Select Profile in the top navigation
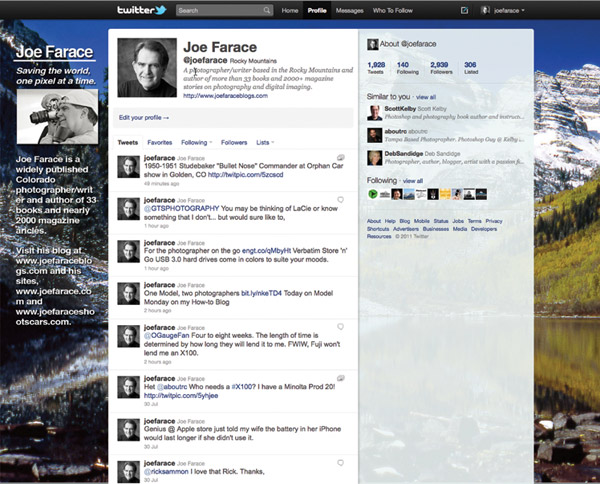The height and width of the screenshot is (484, 600). click(317, 10)
